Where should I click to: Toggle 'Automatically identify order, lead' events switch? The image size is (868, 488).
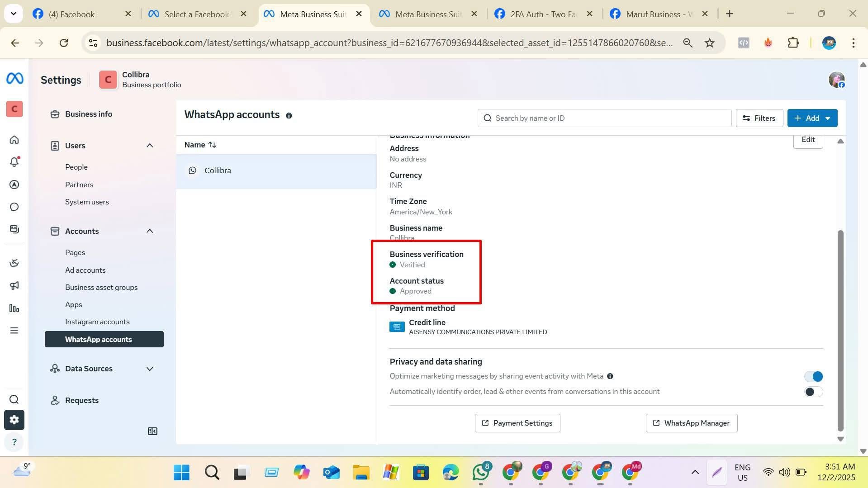pos(813,392)
